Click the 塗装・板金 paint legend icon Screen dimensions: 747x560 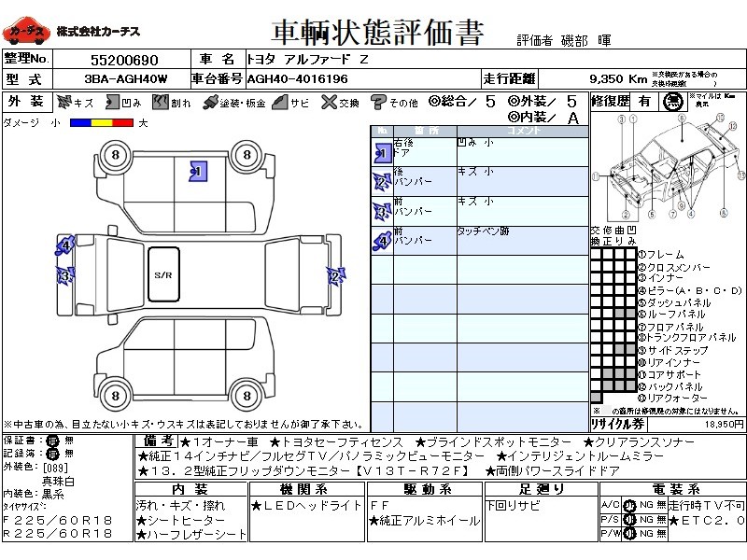[x=210, y=103]
